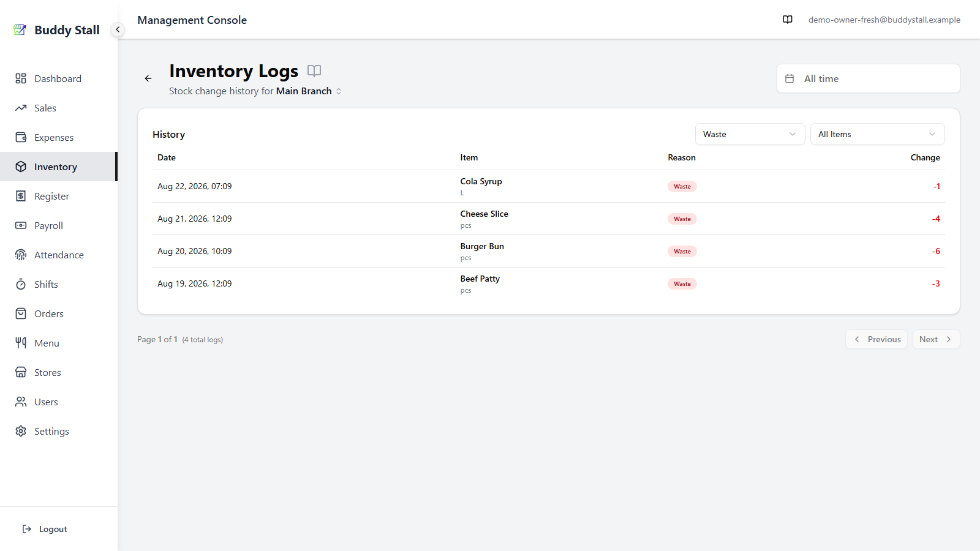Screen dimensions: 980x551
Task: Click the Waste badge in Beef Patty row
Action: (x=682, y=283)
